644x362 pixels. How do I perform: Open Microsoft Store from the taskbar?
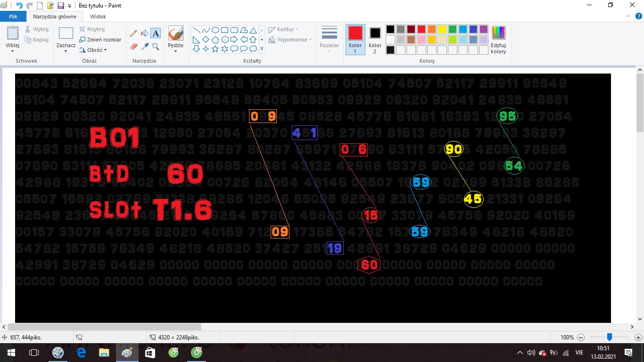[x=150, y=353]
